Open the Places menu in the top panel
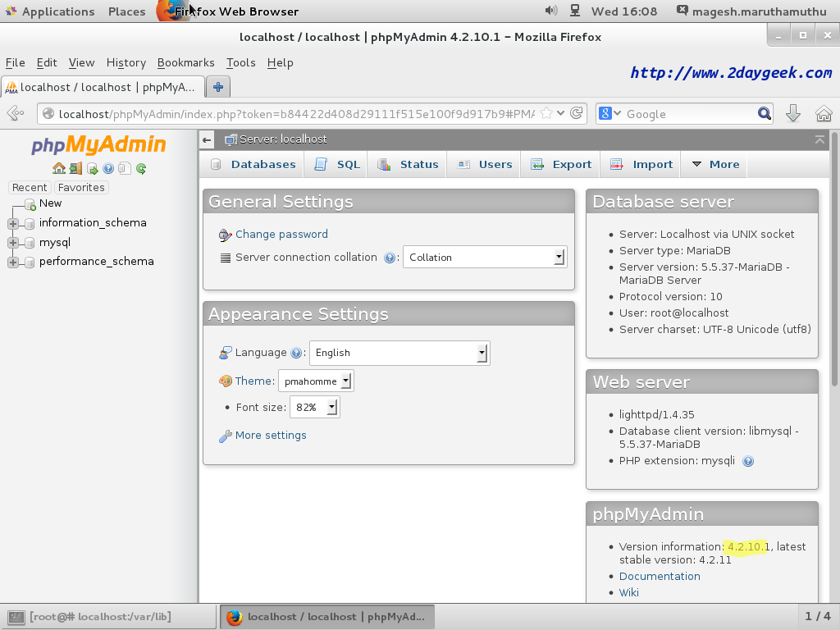 (126, 11)
